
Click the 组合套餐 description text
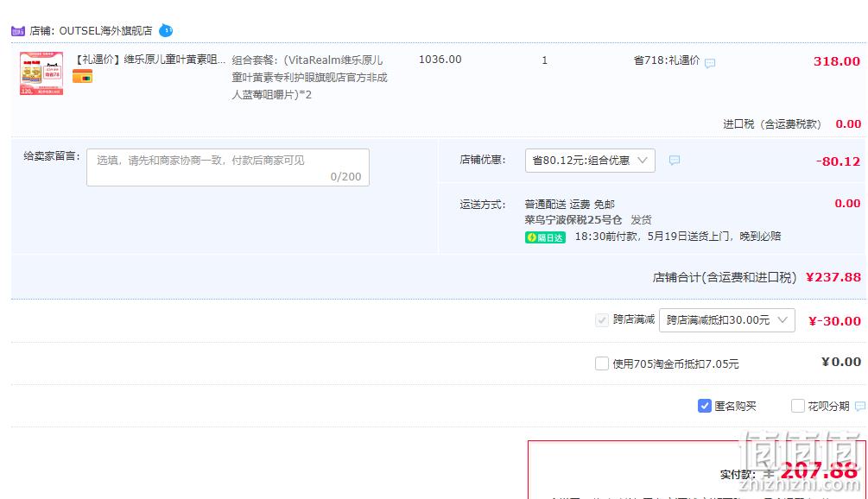point(309,78)
